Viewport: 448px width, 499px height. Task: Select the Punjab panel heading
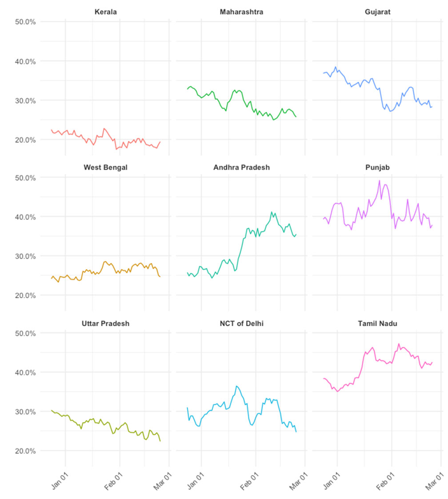[377, 168]
